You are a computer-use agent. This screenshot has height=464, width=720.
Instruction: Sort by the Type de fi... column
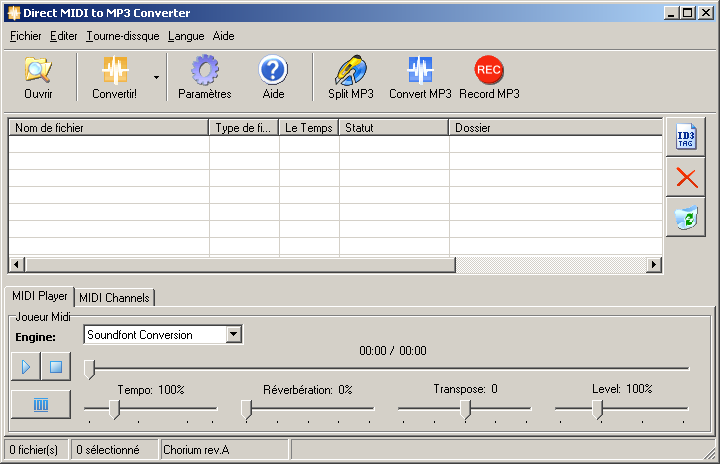click(x=244, y=128)
